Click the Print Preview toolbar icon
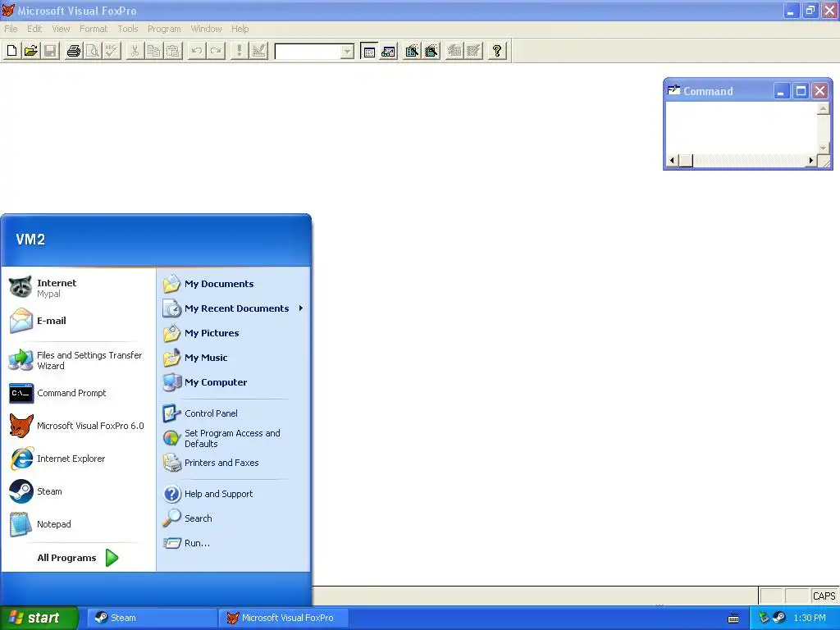This screenshot has width=840, height=630. click(x=93, y=51)
